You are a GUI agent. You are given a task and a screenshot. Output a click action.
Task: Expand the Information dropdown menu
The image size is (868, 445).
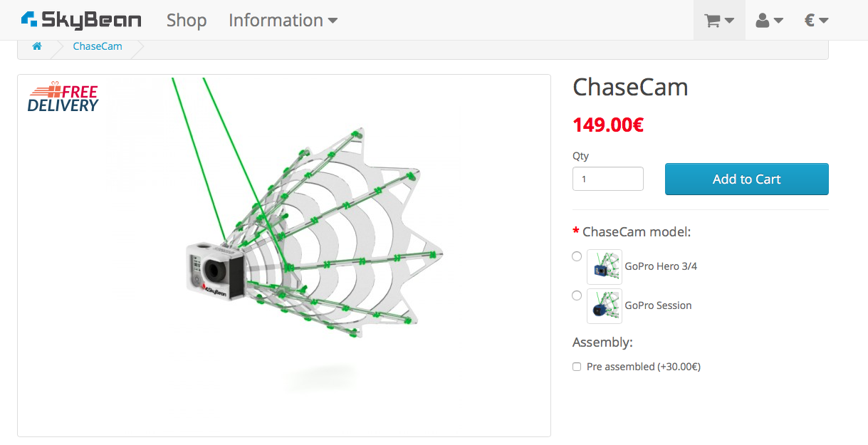pyautogui.click(x=283, y=21)
